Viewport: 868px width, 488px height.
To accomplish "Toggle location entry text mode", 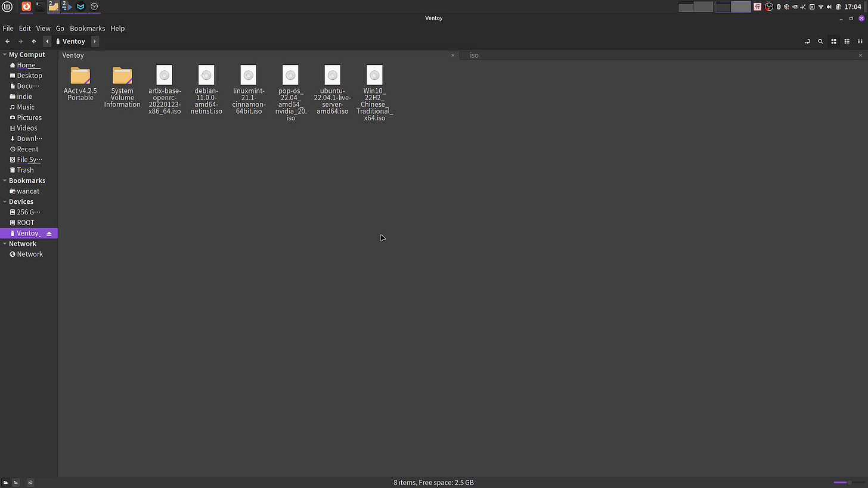I will click(807, 41).
